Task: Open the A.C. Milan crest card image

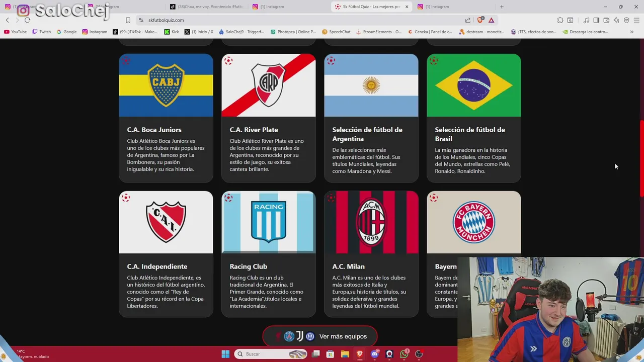Action: (371, 222)
